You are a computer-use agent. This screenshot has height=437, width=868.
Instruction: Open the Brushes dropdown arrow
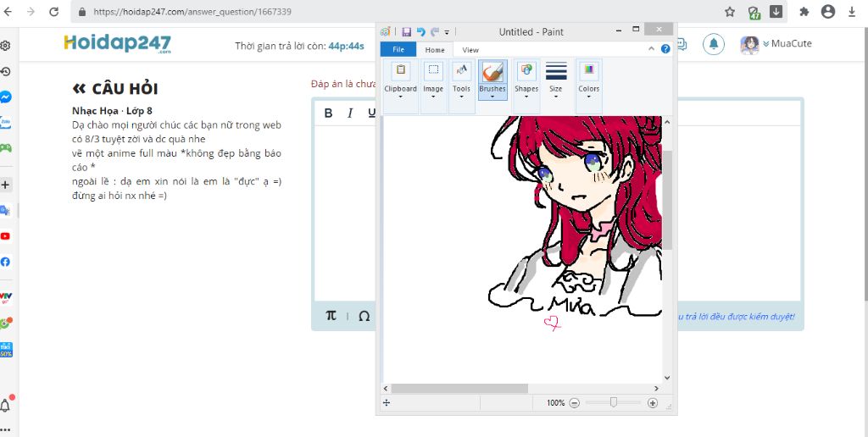492,96
